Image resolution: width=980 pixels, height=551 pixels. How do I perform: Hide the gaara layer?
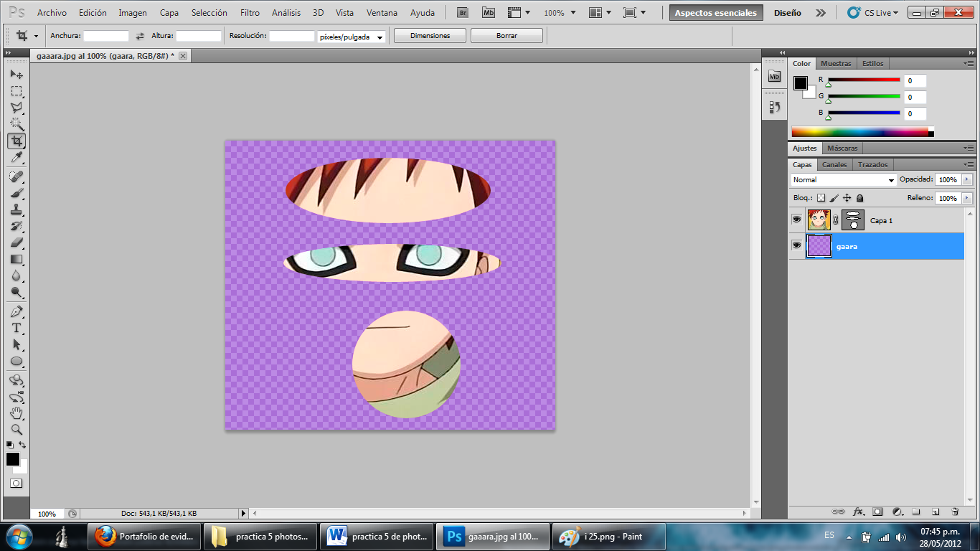click(796, 245)
